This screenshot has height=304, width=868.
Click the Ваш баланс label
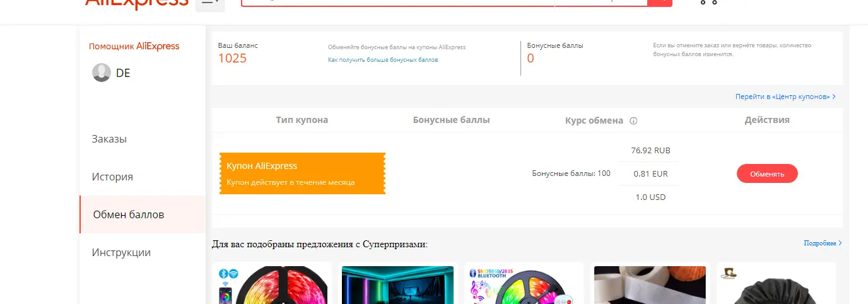pyautogui.click(x=238, y=46)
